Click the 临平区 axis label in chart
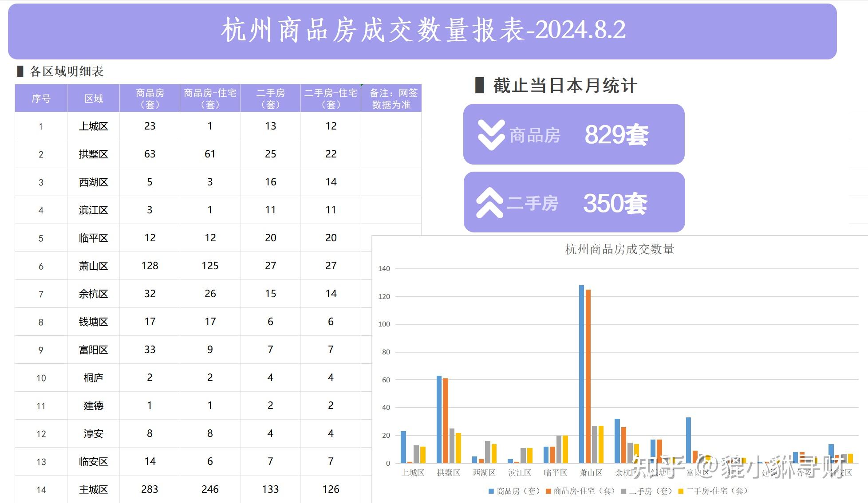Viewport: 868px width, 503px height. pyautogui.click(x=555, y=473)
